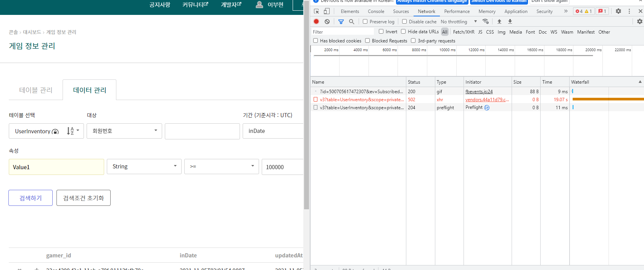Click the page vertical scrollbar thumb
644x270 pixels.
pos(306,105)
